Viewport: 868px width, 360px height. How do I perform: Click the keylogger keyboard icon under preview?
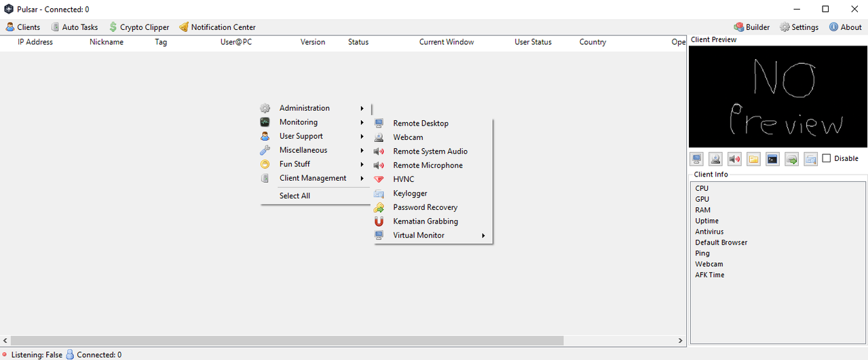[x=810, y=159]
